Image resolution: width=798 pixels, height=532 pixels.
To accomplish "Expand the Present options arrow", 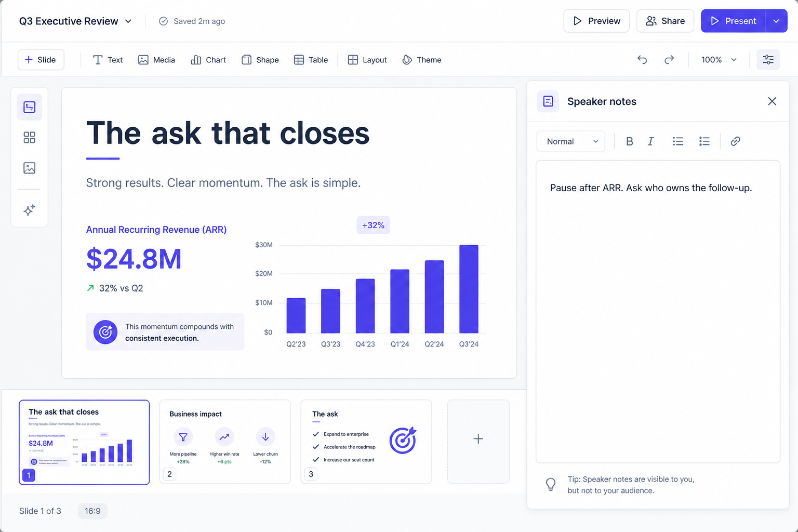I will 776,21.
